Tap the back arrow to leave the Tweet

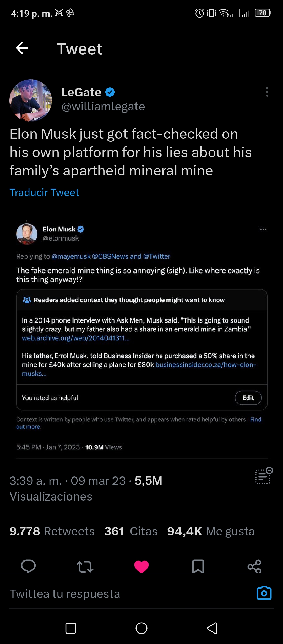click(x=22, y=48)
